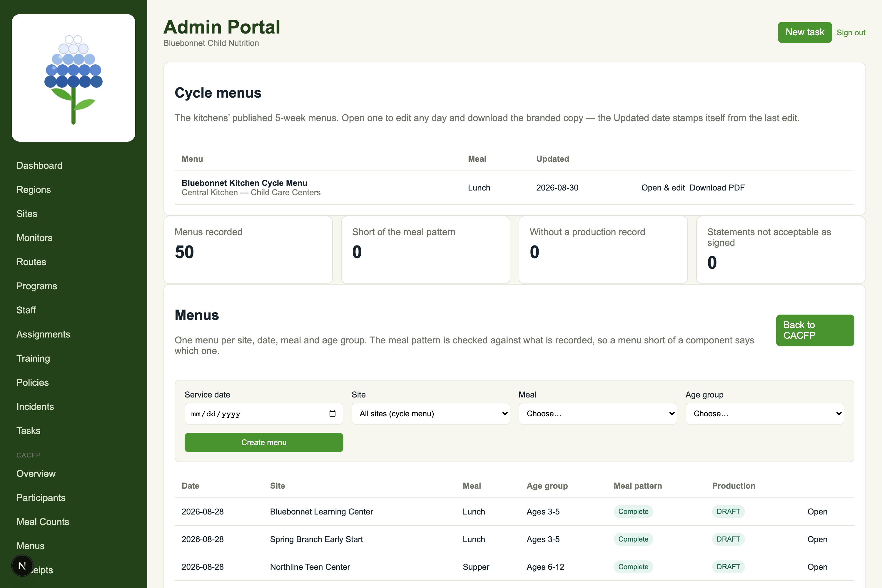Click the Admin Portal heading
This screenshot has height=588, width=882.
click(222, 27)
